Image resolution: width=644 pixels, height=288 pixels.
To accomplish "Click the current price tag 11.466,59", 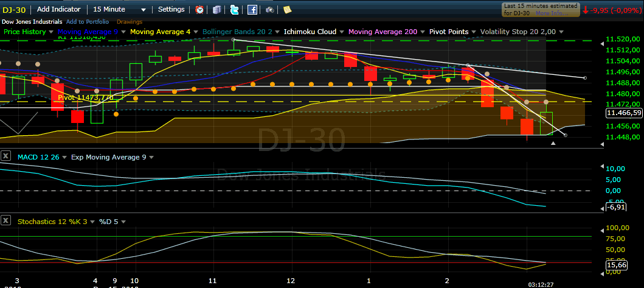I will click(x=625, y=113).
